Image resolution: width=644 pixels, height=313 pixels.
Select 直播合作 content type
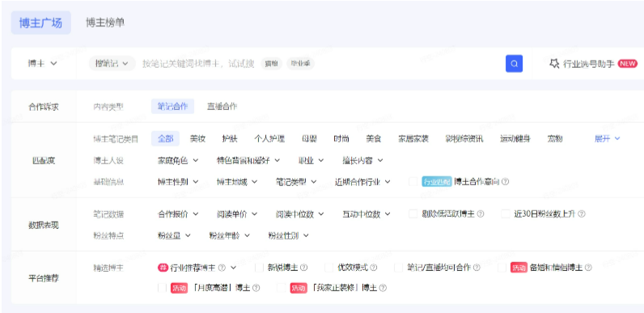click(222, 107)
